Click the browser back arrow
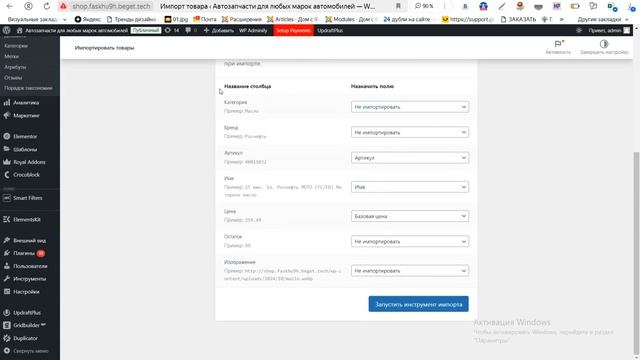Viewport: 640px width, 360px height. point(10,6)
